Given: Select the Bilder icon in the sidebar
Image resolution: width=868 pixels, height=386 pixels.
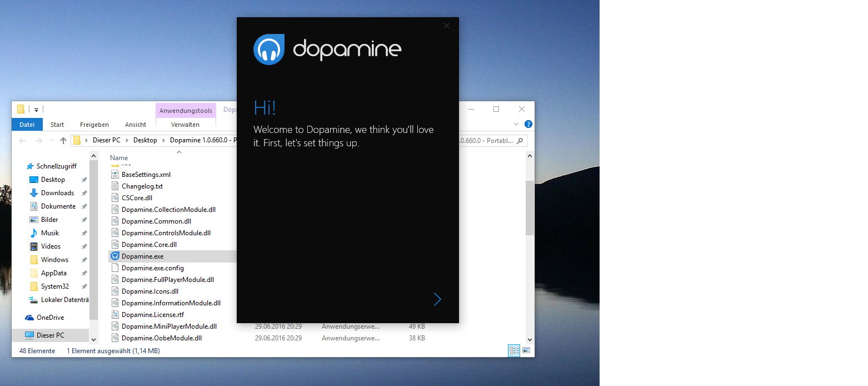Looking at the screenshot, I should [x=33, y=220].
